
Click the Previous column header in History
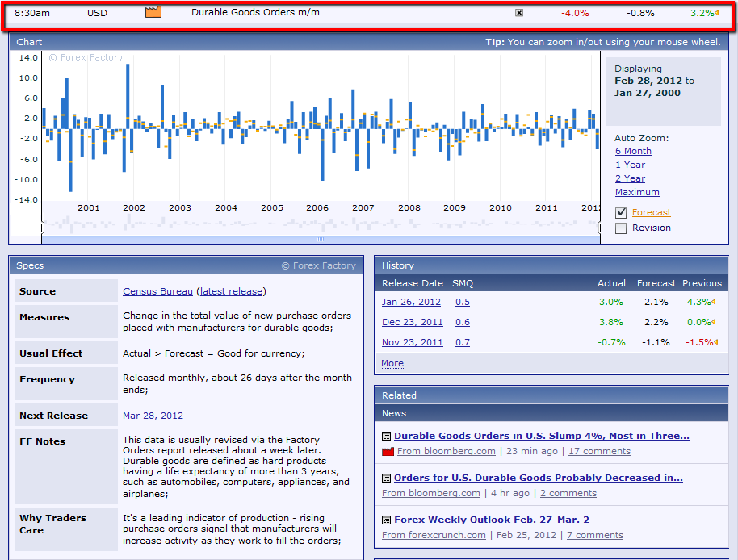pyautogui.click(x=702, y=283)
